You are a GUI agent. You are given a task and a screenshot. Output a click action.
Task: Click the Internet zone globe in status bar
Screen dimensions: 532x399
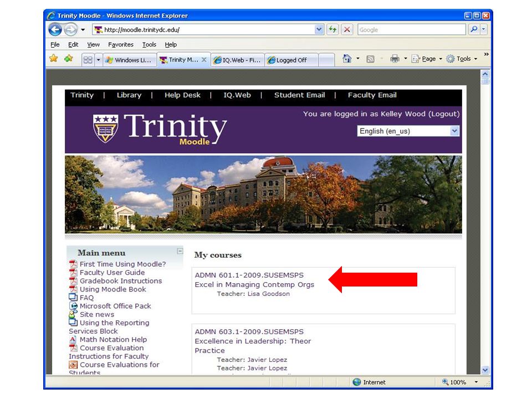(x=356, y=382)
